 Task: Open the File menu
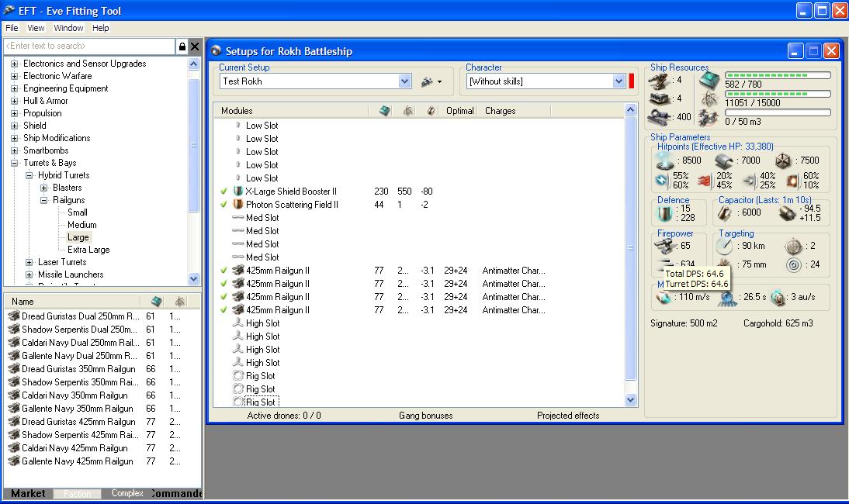click(12, 28)
